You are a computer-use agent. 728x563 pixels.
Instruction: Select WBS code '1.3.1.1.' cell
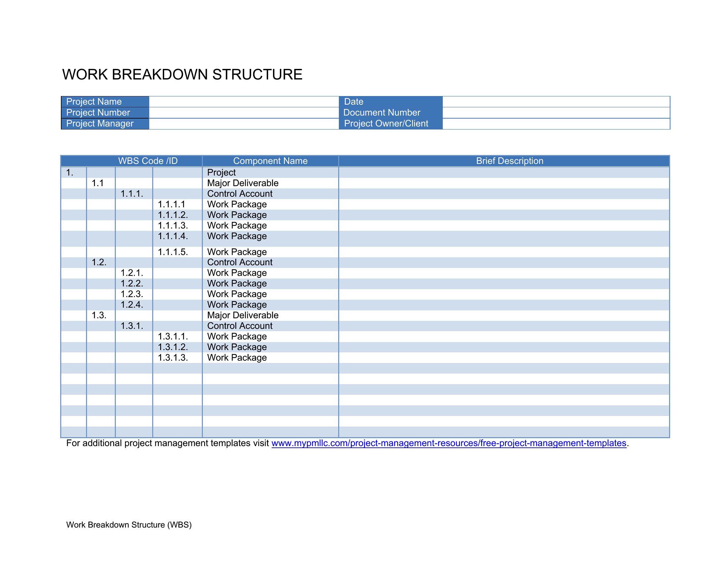coord(177,337)
